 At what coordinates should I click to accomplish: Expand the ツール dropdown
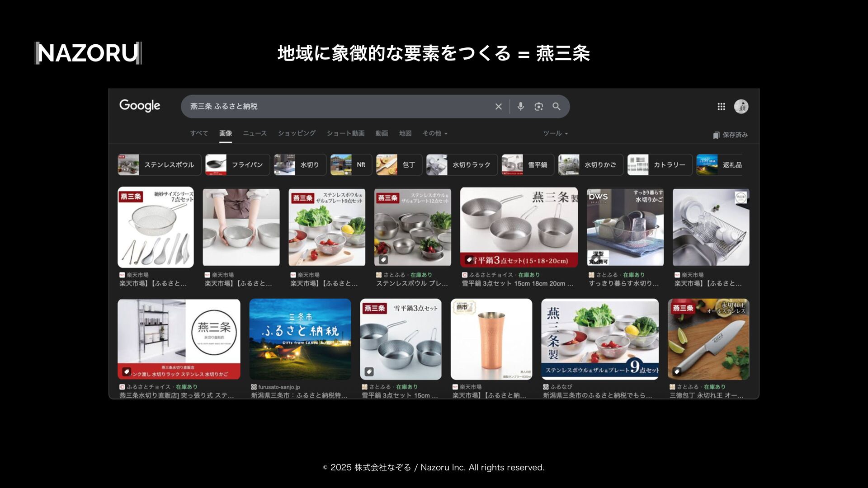point(555,133)
